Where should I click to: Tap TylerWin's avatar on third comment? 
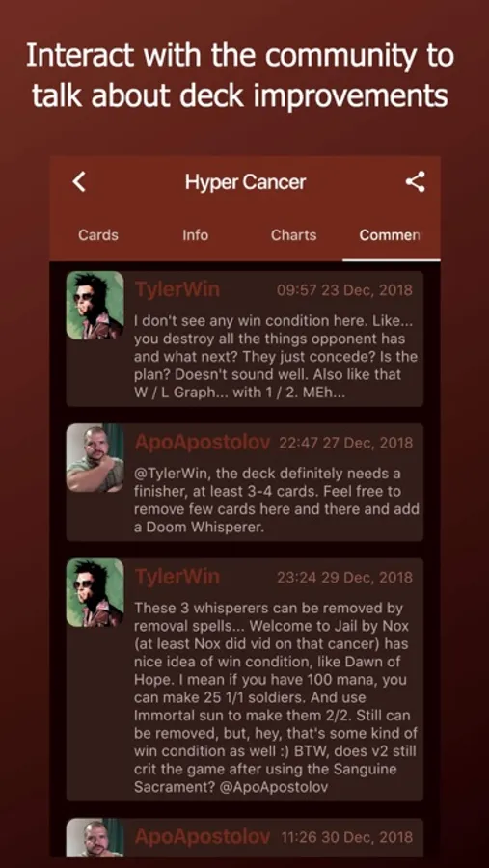coord(95,592)
